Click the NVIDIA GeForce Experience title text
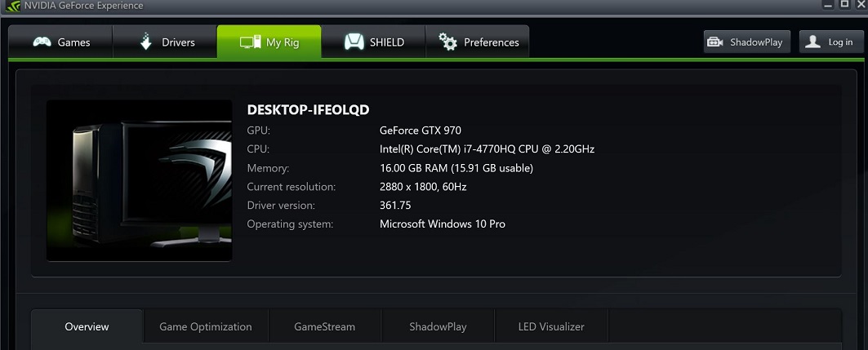 coord(83,6)
